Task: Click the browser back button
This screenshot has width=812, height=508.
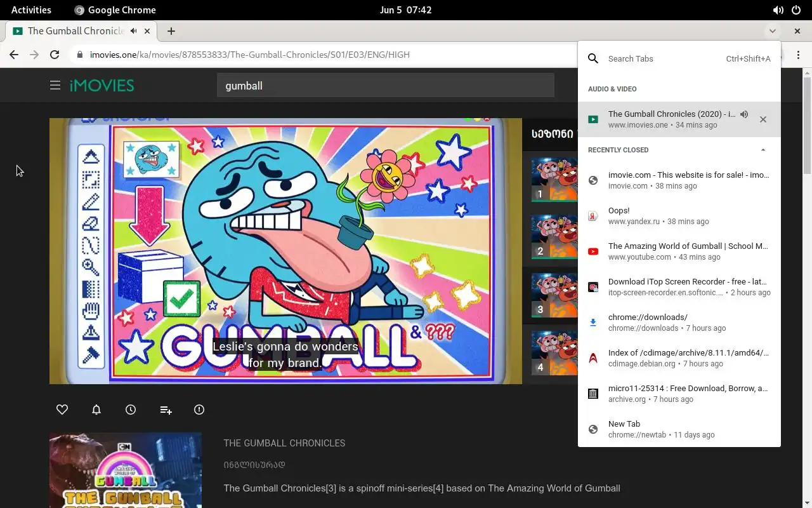Action: click(x=14, y=55)
